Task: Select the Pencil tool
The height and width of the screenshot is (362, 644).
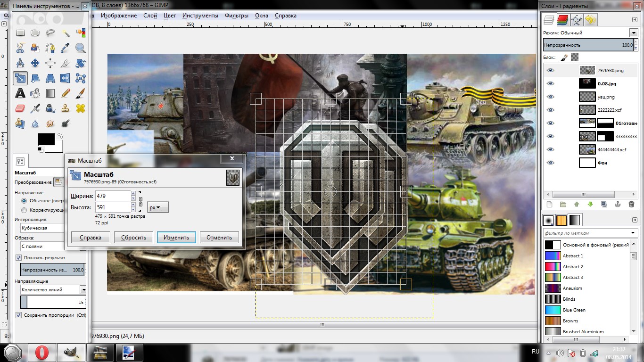Action: point(66,93)
